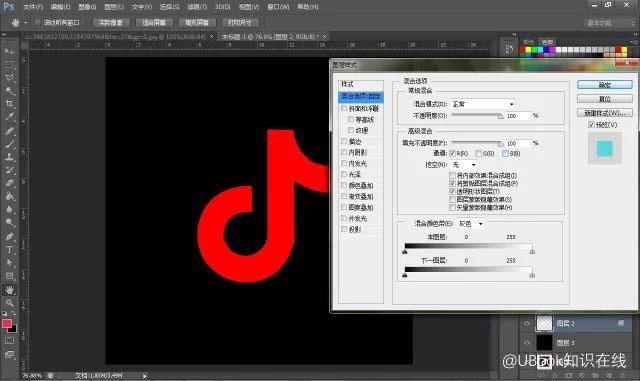Select the Paint Bucket tool
The width and height of the screenshot is (640, 381).
coord(9,196)
